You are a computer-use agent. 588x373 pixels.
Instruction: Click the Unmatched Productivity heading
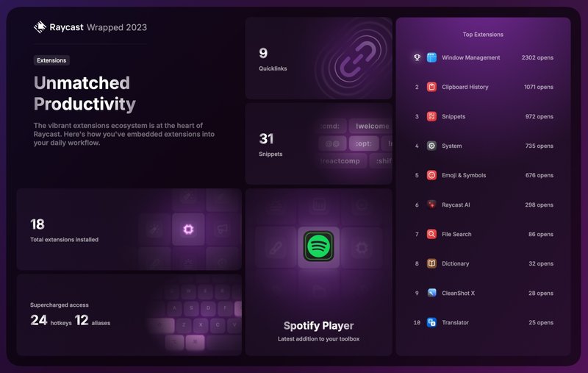pos(85,93)
